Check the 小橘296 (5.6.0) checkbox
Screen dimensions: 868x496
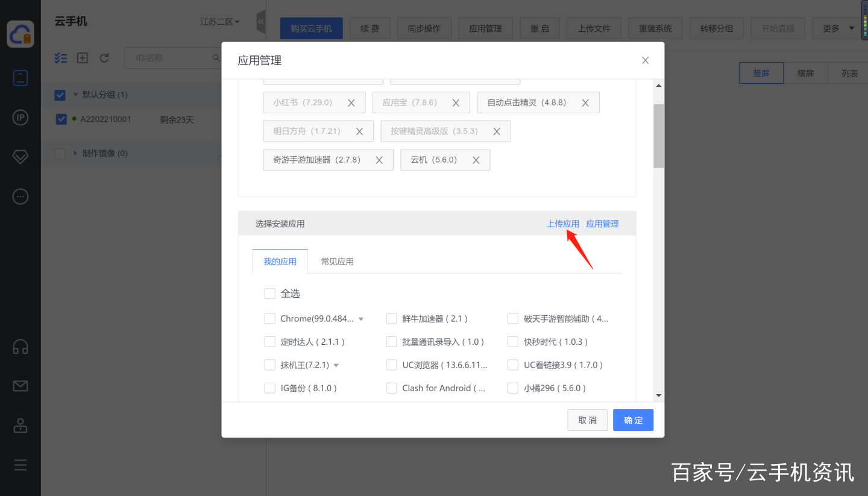513,388
